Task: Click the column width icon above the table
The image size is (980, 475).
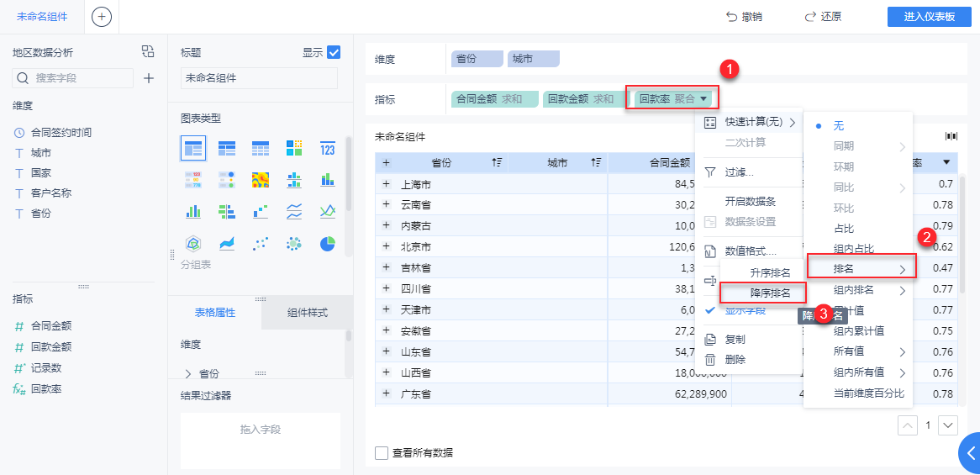Action: coord(951,136)
